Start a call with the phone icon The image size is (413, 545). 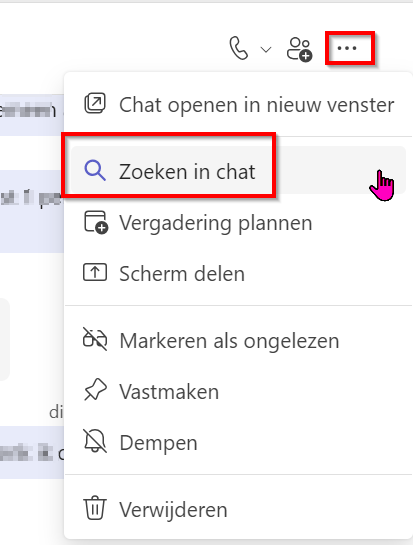pos(239,49)
